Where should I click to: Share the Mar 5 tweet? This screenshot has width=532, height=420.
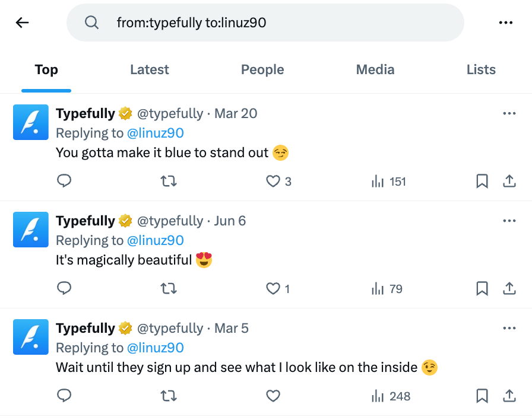pyautogui.click(x=509, y=396)
